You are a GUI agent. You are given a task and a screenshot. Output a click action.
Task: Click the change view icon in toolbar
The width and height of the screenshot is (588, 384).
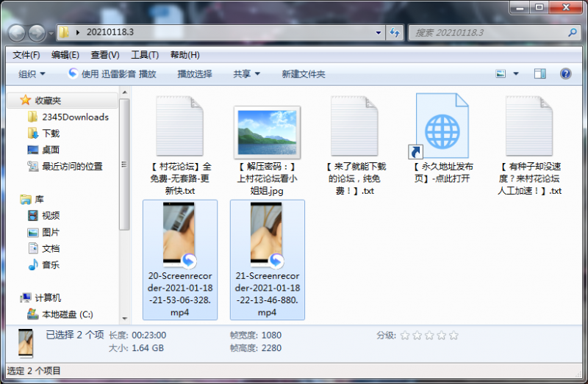tap(501, 73)
